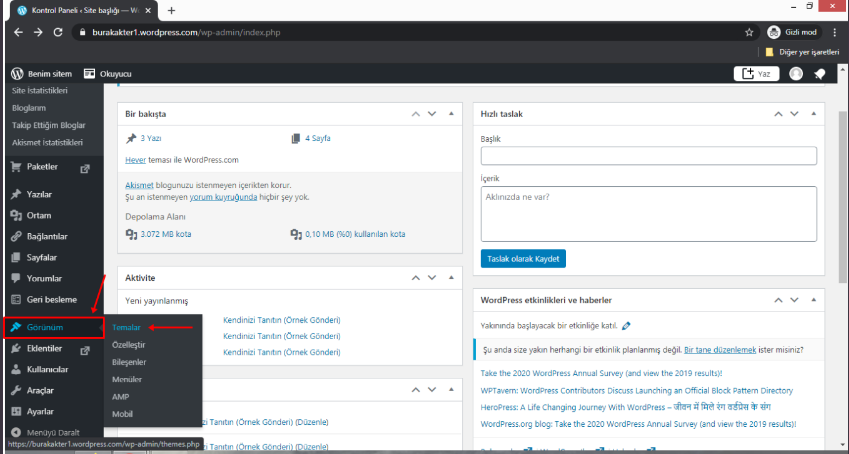This screenshot has height=454, width=849.
Task: Choose Bileşenler from the submenu
Action: [x=129, y=362]
